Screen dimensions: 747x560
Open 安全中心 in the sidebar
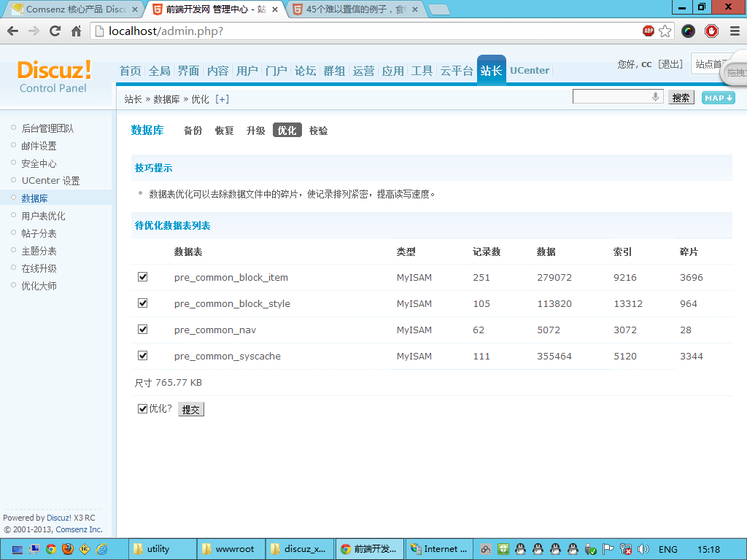coord(39,164)
